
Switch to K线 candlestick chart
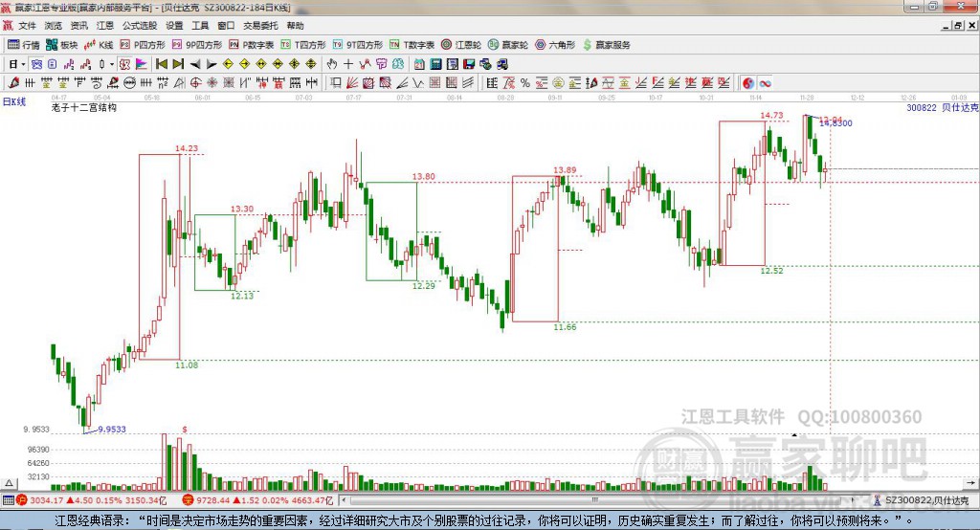[x=99, y=44]
